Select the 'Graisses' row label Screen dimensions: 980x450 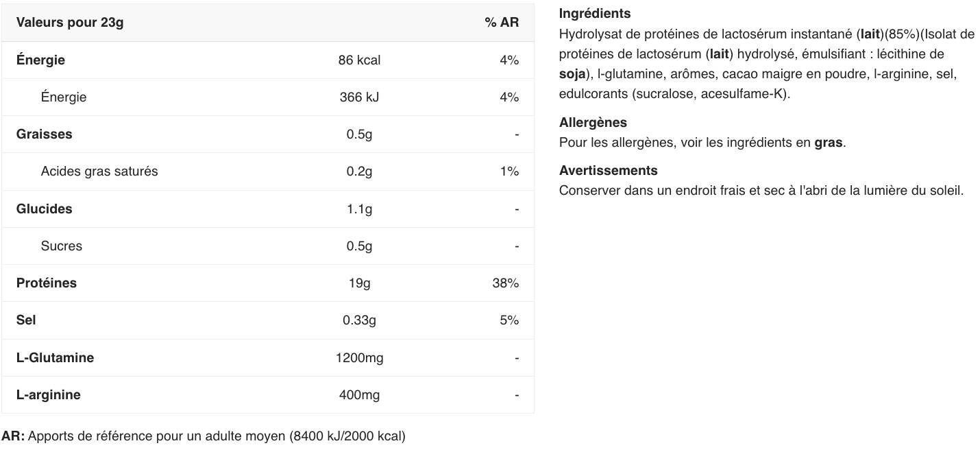(44, 134)
